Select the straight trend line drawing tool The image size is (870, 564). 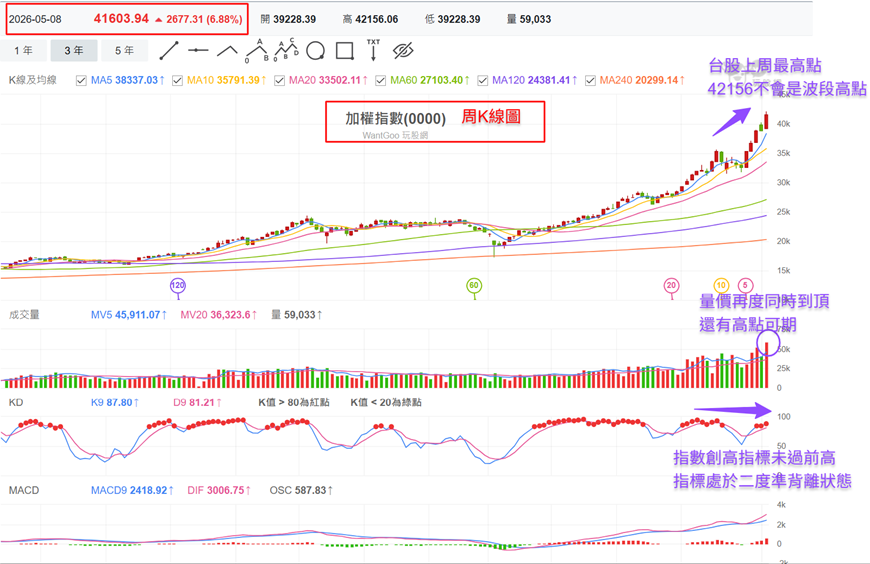click(x=169, y=51)
